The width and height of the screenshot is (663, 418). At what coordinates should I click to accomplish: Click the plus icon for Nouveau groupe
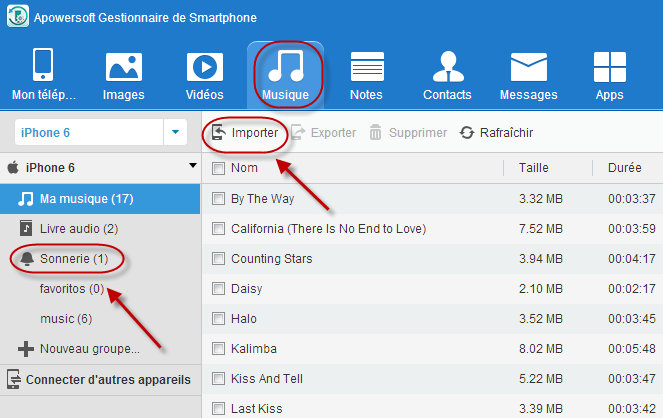pos(26,349)
